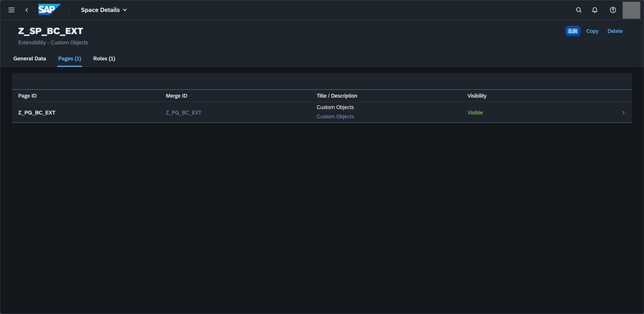Image resolution: width=644 pixels, height=314 pixels.
Task: Click the Extensibility - Custom Objects subtitle
Action: (x=53, y=43)
